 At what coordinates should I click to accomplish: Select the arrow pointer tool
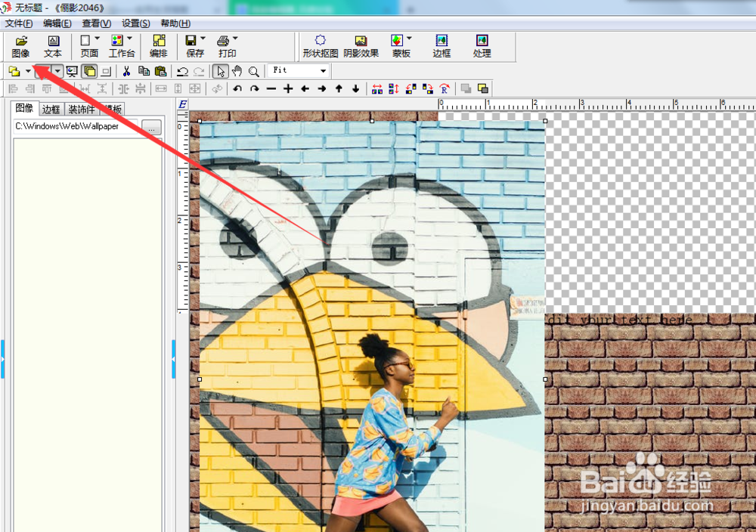pyautogui.click(x=220, y=71)
